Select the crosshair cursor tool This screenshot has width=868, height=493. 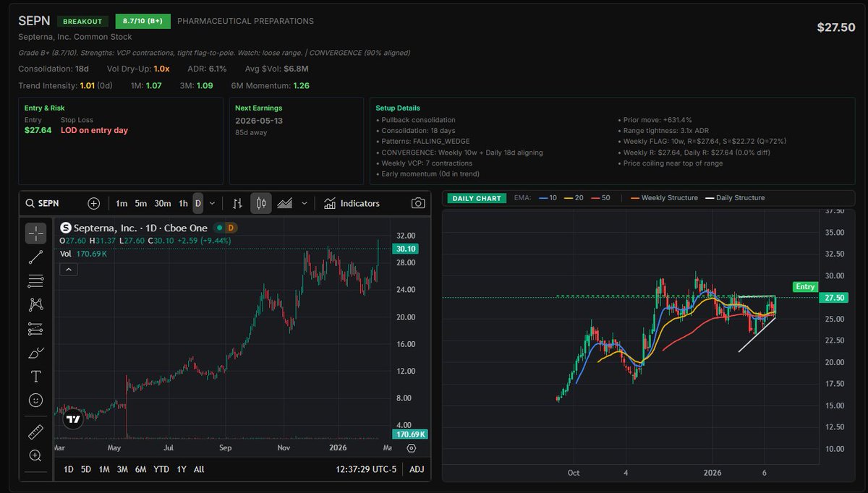click(35, 233)
